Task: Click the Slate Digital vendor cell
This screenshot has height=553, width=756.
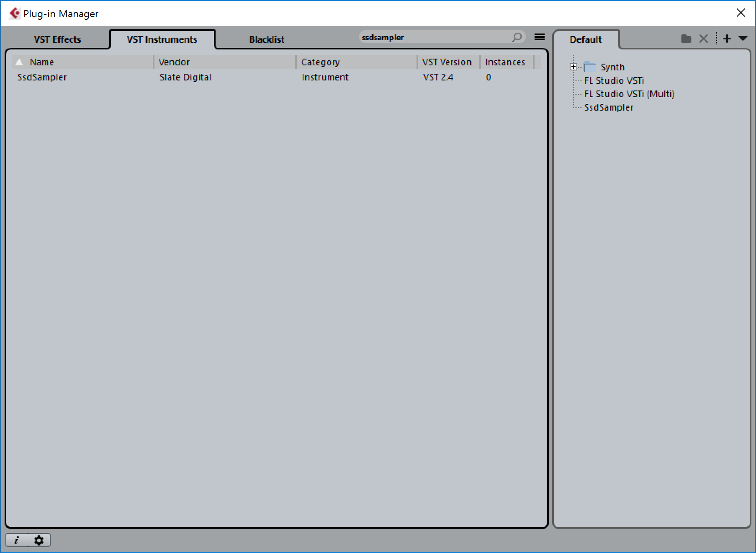Action: pyautogui.click(x=185, y=77)
